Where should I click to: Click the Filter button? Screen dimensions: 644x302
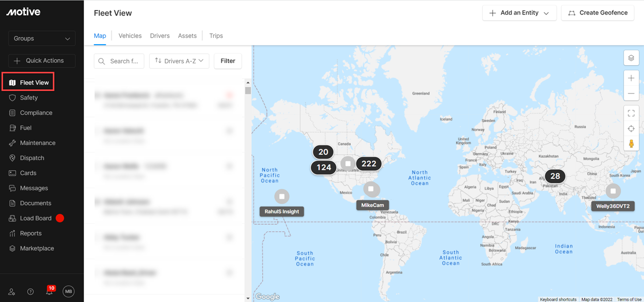228,61
